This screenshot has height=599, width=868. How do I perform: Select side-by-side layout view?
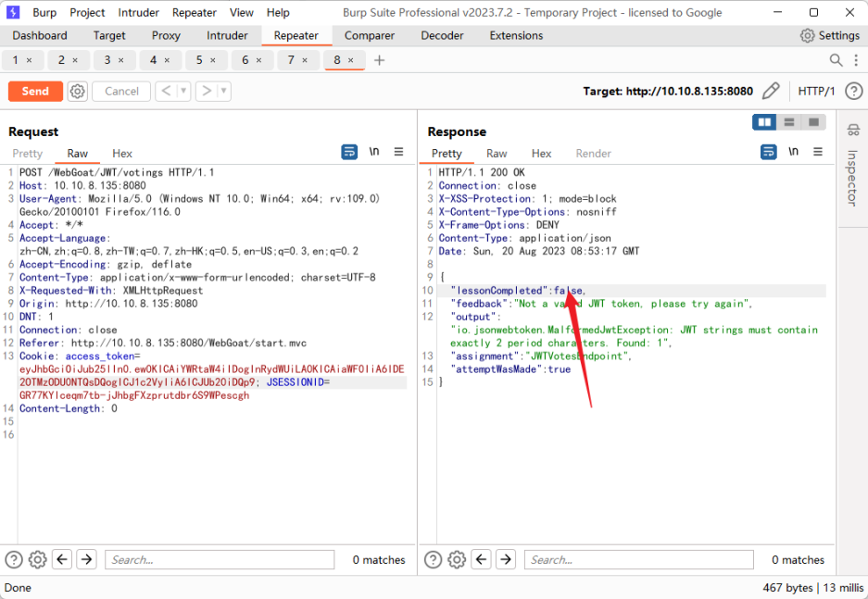click(x=764, y=122)
